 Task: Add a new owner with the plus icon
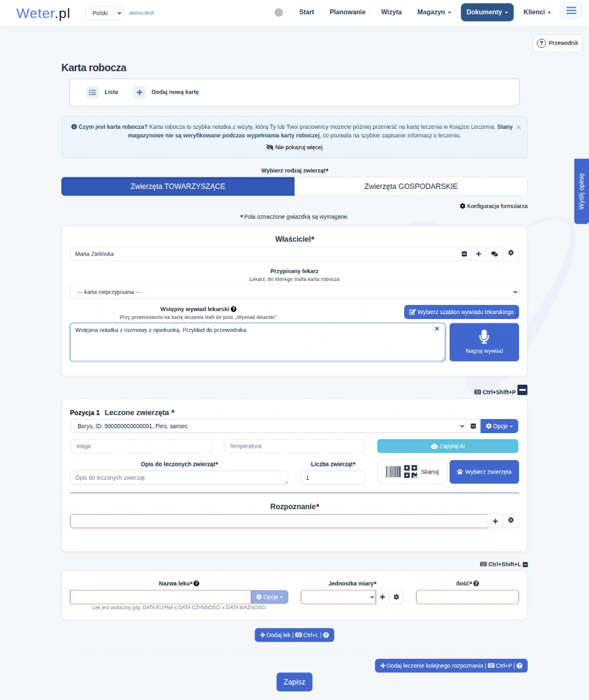(x=479, y=254)
